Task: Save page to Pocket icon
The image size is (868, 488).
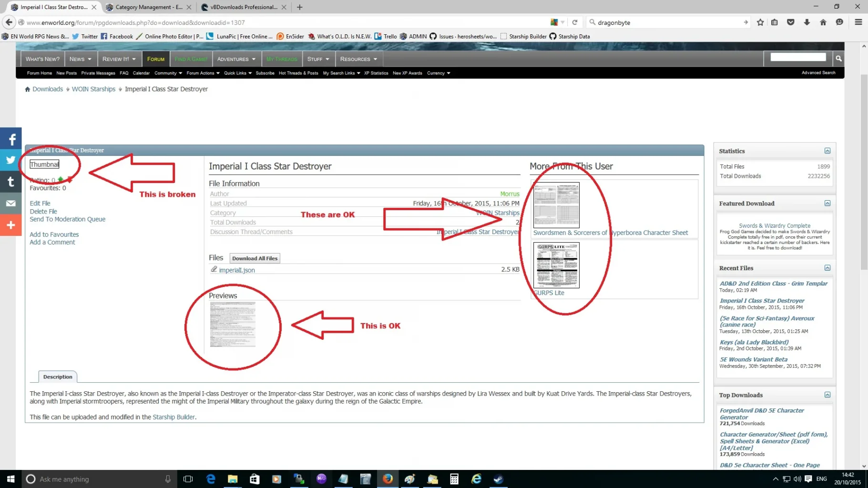Action: click(x=791, y=22)
